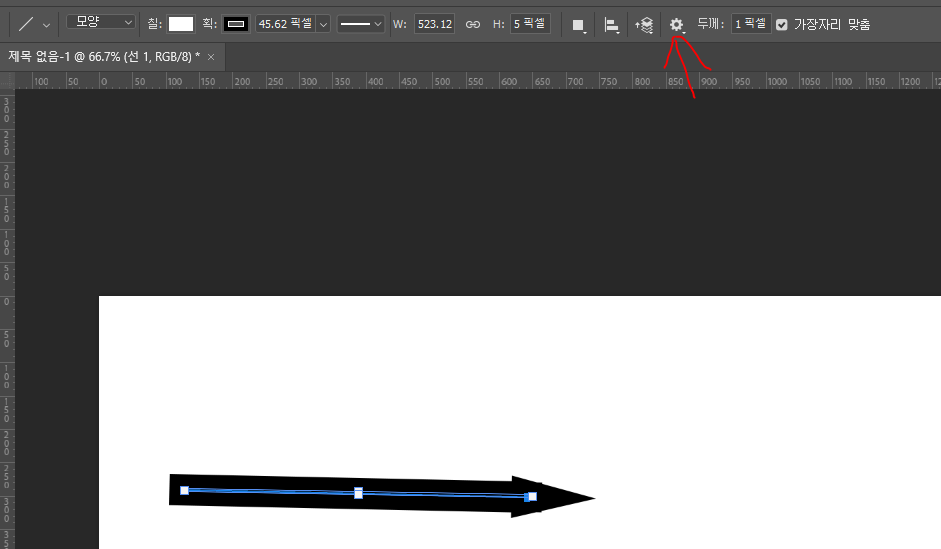The width and height of the screenshot is (941, 549).
Task: Click the black stroke (획) color swatch
Action: [x=236, y=24]
